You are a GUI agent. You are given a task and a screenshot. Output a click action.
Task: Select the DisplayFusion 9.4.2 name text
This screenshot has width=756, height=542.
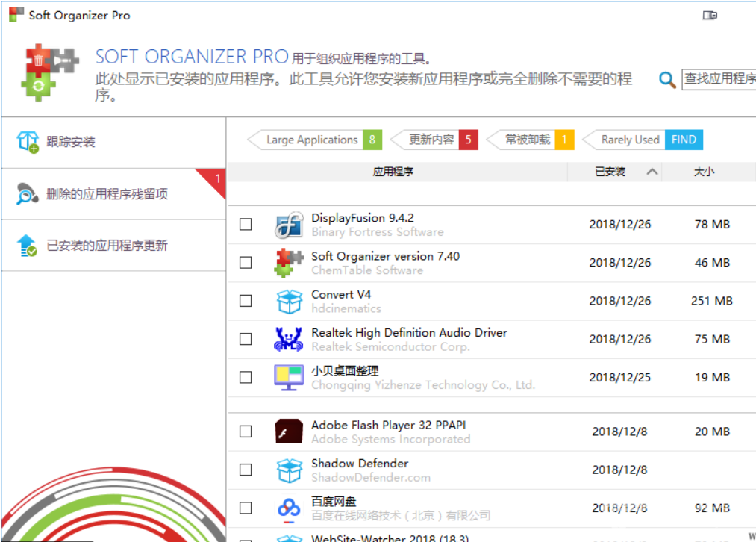[363, 218]
